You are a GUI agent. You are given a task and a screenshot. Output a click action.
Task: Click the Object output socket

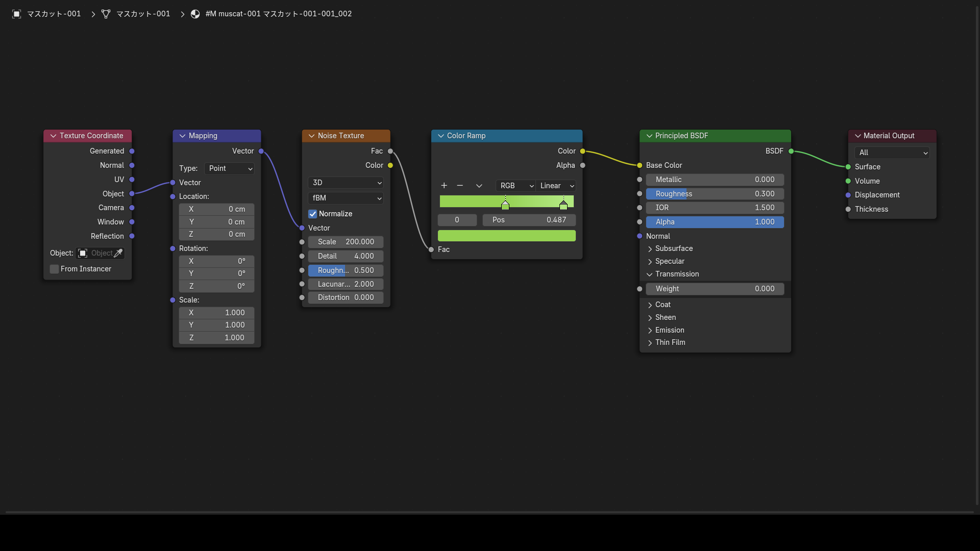tap(132, 194)
